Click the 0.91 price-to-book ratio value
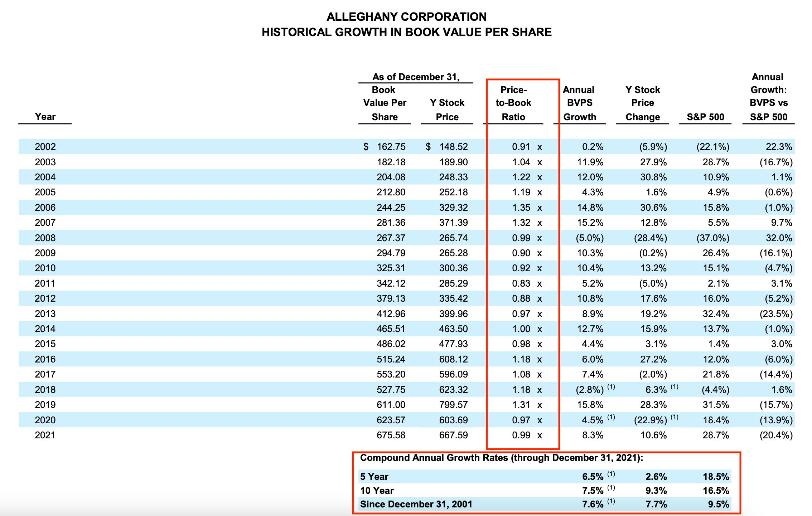Viewport: 812px width, 516px height. coord(521,147)
